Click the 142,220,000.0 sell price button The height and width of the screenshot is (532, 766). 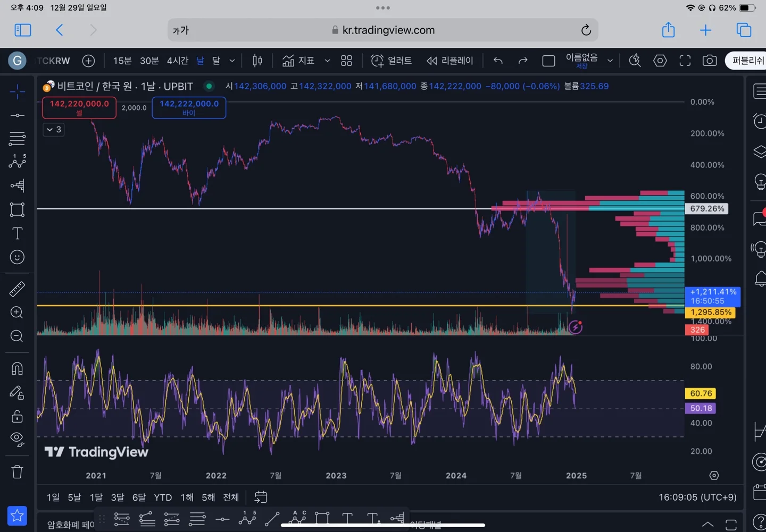[79, 107]
